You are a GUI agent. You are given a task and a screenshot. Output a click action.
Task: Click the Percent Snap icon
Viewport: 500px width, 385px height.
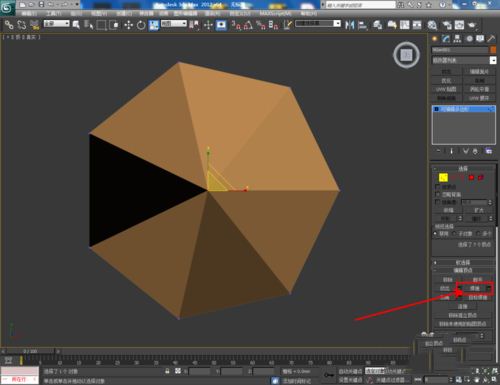(260, 25)
